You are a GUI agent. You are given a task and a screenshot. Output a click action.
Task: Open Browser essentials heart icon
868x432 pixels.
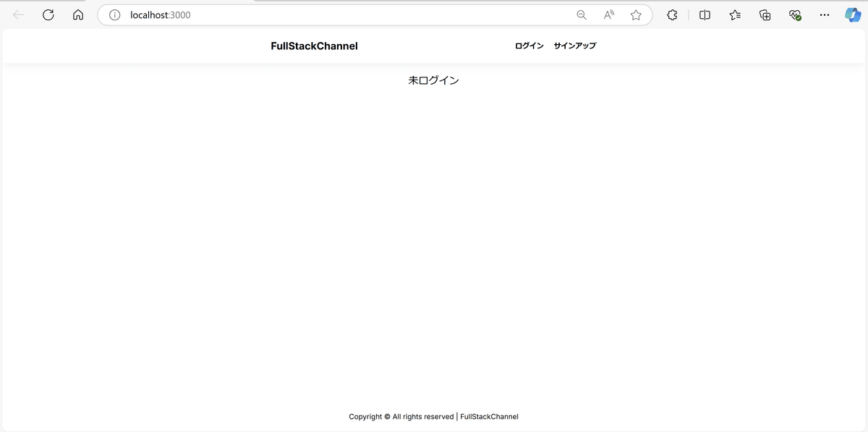(795, 14)
